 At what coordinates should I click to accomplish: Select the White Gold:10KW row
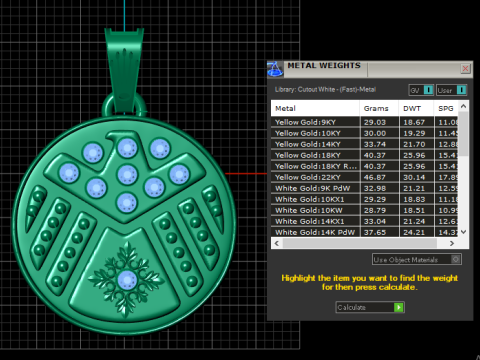tap(365, 210)
